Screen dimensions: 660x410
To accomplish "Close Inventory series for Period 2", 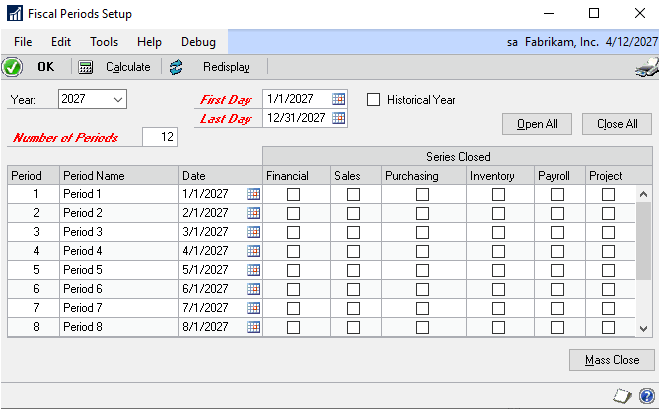I will point(499,213).
